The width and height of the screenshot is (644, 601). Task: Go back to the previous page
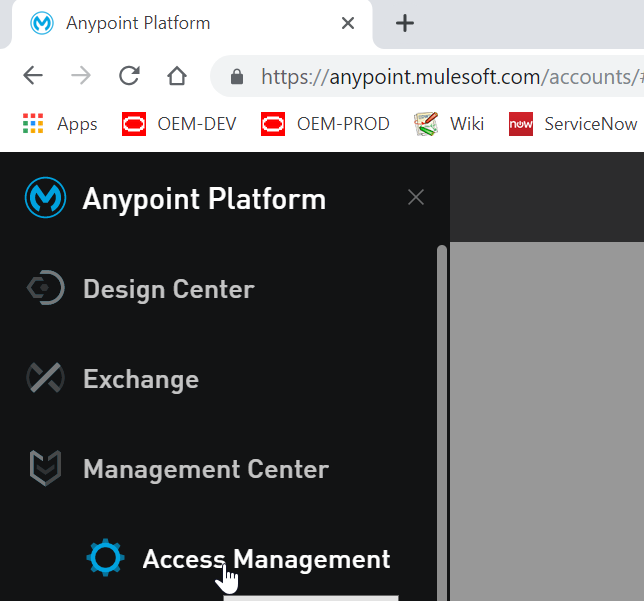tap(33, 76)
